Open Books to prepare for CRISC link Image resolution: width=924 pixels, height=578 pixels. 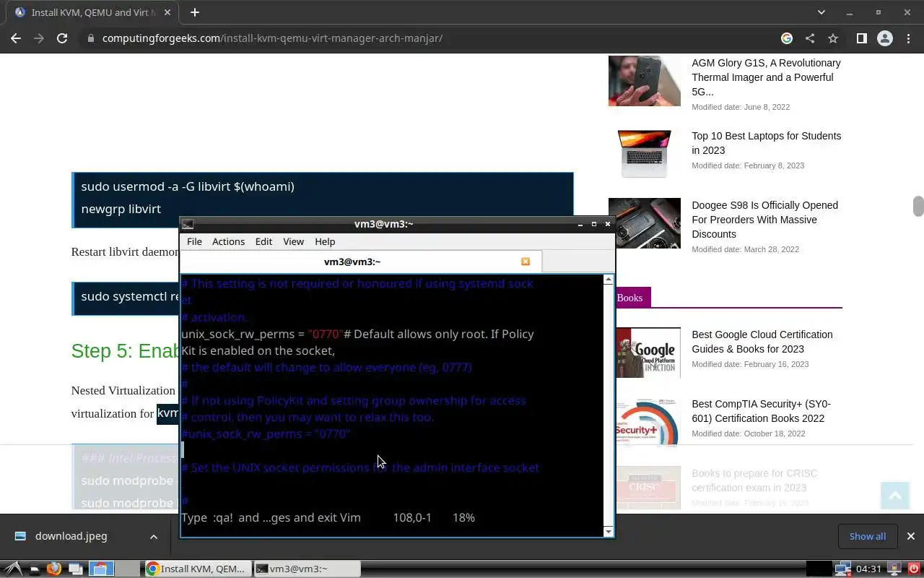[x=754, y=480]
